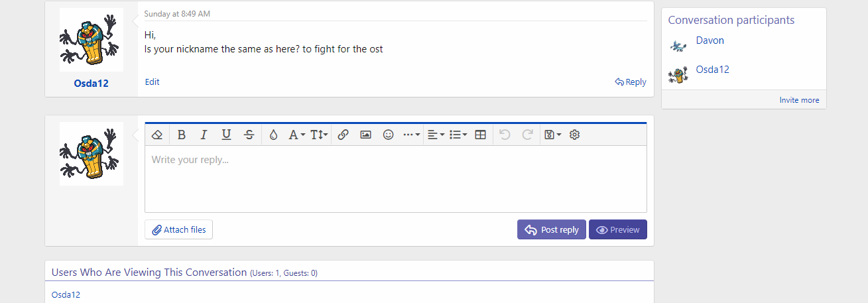Image resolution: width=868 pixels, height=303 pixels.
Task: Click the insert image icon
Action: click(365, 135)
